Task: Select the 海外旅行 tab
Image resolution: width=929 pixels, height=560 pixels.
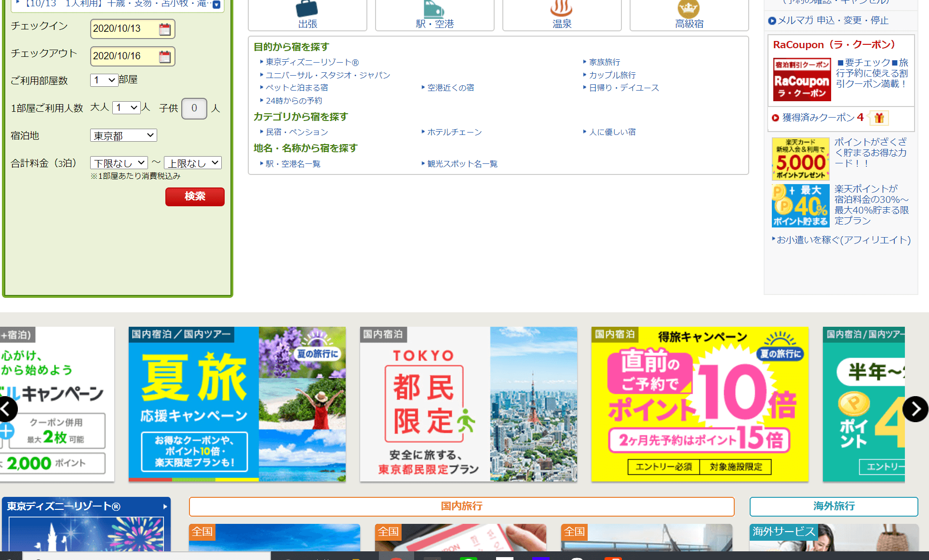Action: tap(834, 507)
